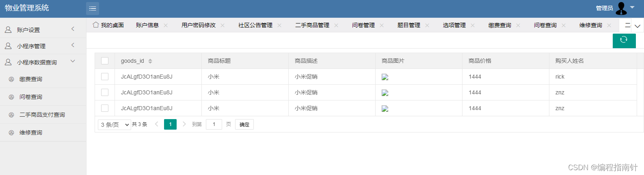Close the 问卷查询 tab
This screenshot has height=175, width=644.
(x=564, y=25)
